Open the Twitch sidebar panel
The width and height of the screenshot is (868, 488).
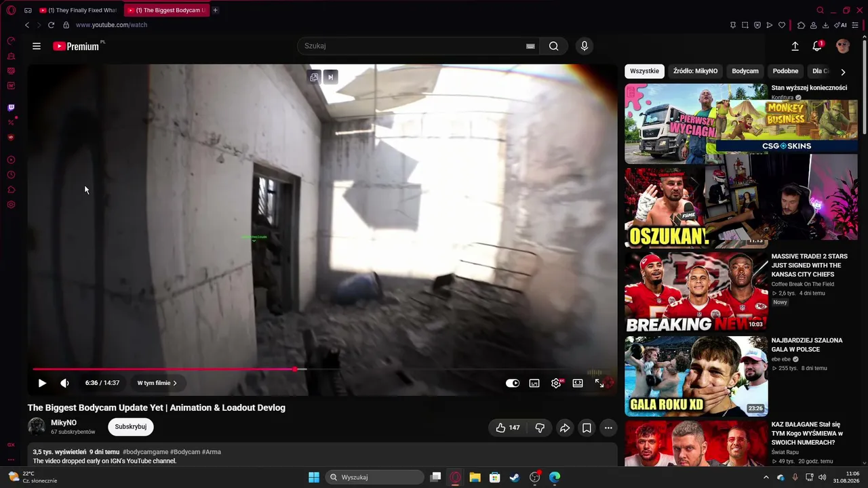pos(11,108)
